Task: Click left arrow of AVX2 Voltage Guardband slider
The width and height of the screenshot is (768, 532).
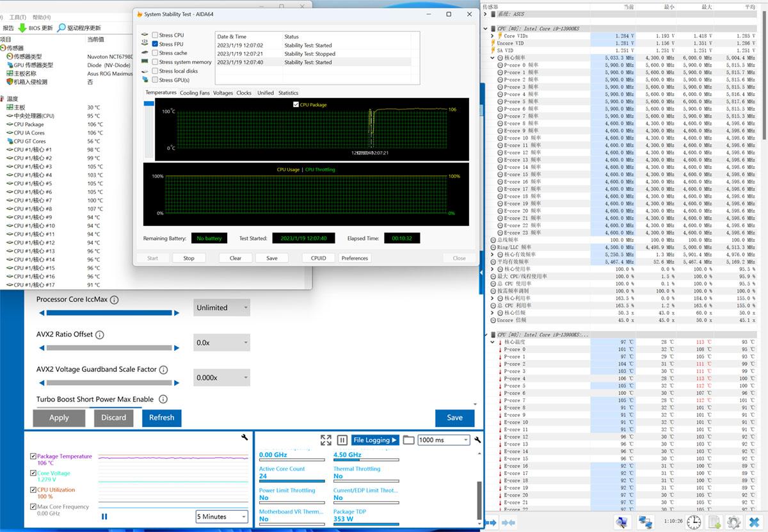Action: click(x=42, y=383)
